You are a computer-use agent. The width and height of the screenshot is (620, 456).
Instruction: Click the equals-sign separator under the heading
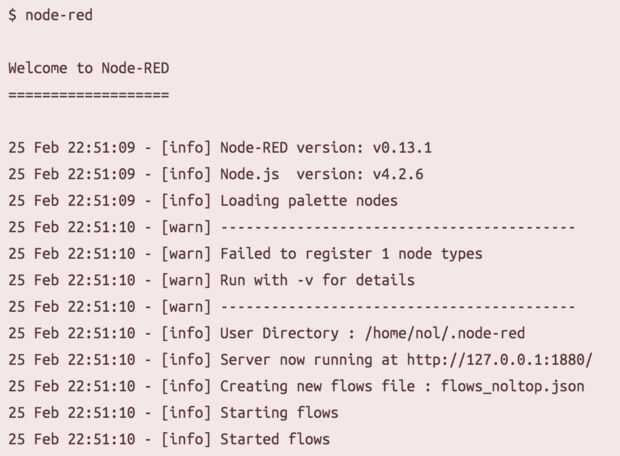click(88, 93)
